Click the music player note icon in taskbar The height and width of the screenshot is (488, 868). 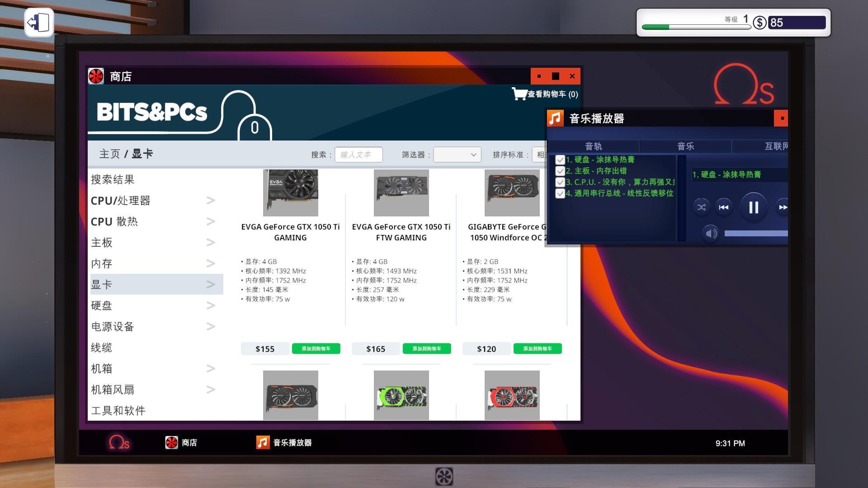pos(263,442)
